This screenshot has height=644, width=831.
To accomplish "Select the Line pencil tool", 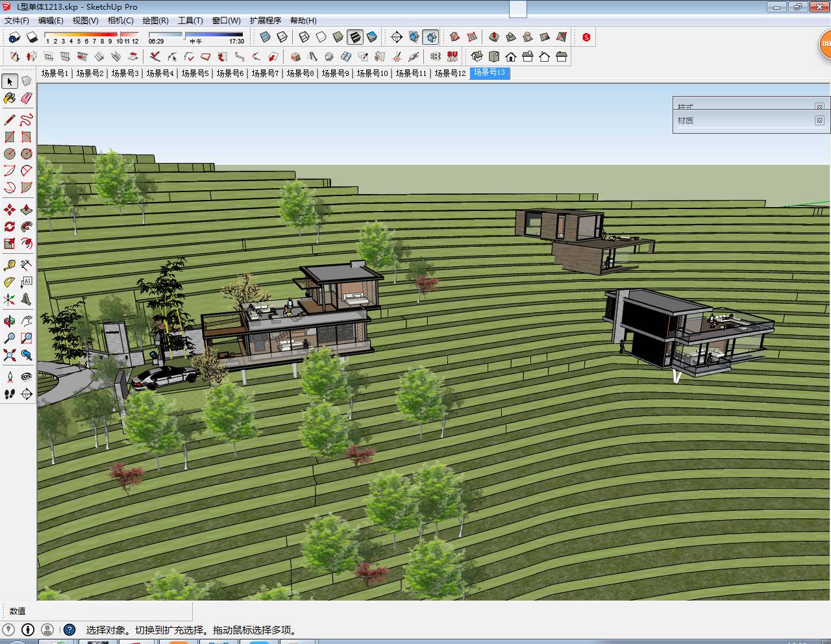I will (10, 120).
